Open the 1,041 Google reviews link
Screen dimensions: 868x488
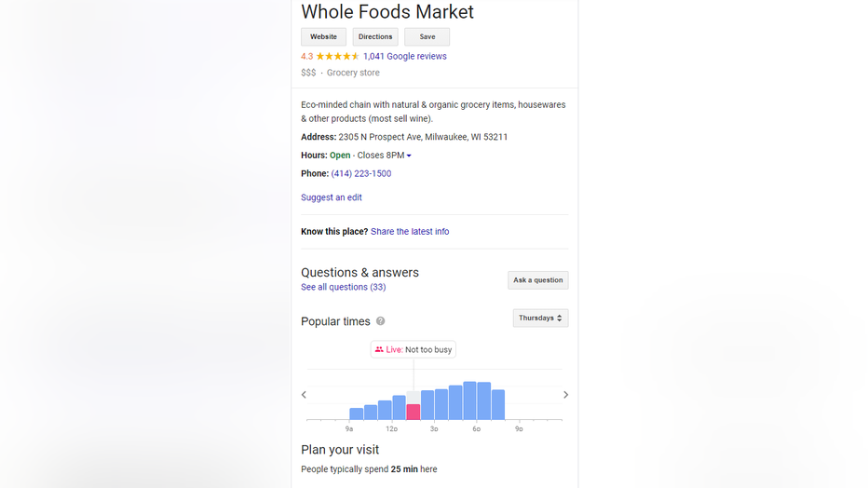[404, 57]
